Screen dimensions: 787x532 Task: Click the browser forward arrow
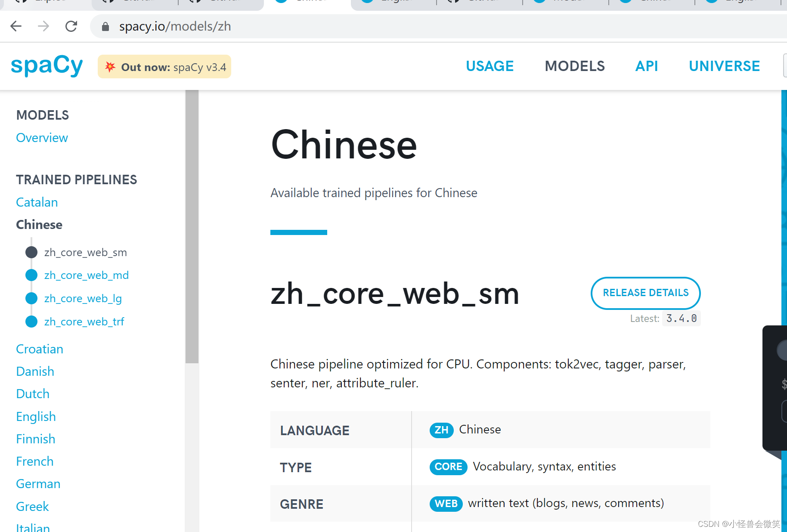tap(43, 26)
